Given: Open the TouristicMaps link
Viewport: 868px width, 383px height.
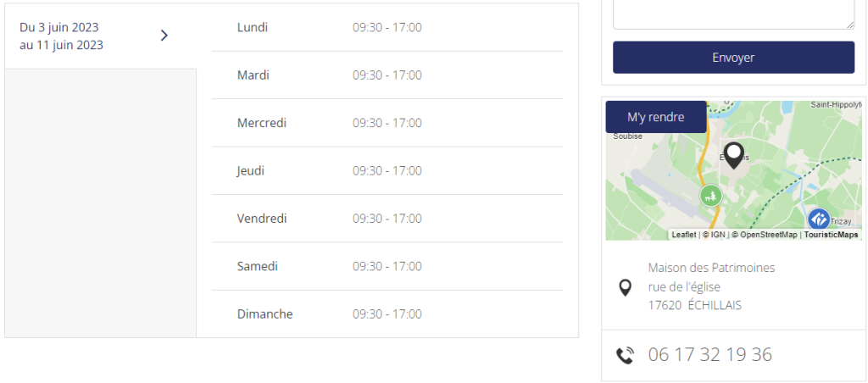Looking at the screenshot, I should [x=831, y=235].
